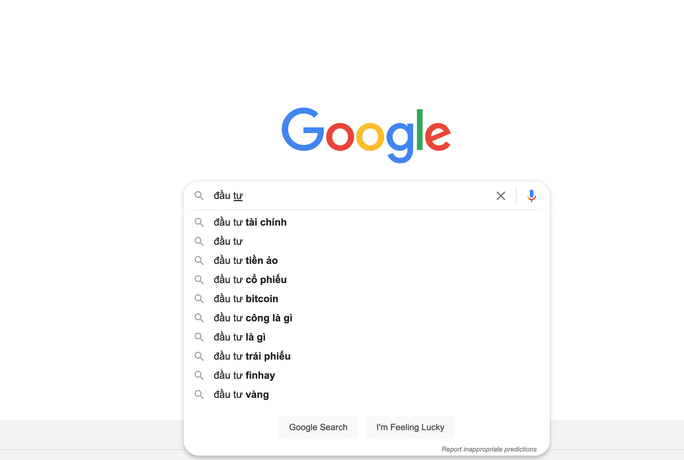Clear the search box with X icon

pos(501,196)
